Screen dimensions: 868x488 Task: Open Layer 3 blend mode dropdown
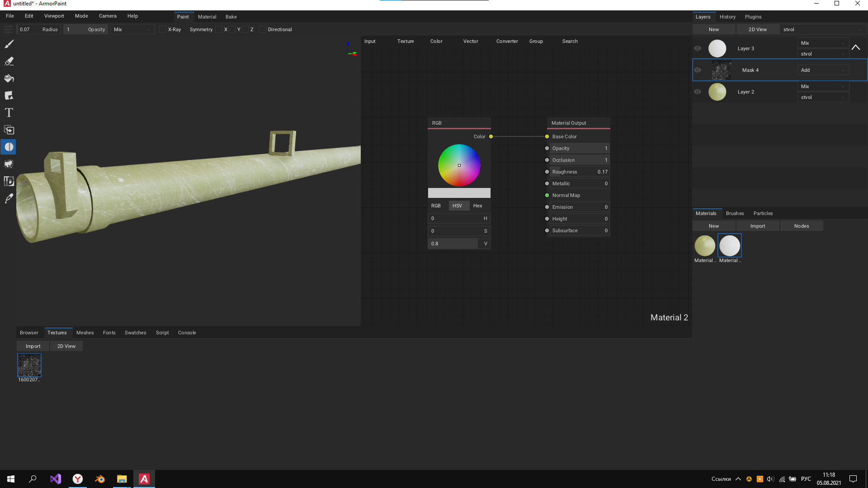(x=823, y=43)
